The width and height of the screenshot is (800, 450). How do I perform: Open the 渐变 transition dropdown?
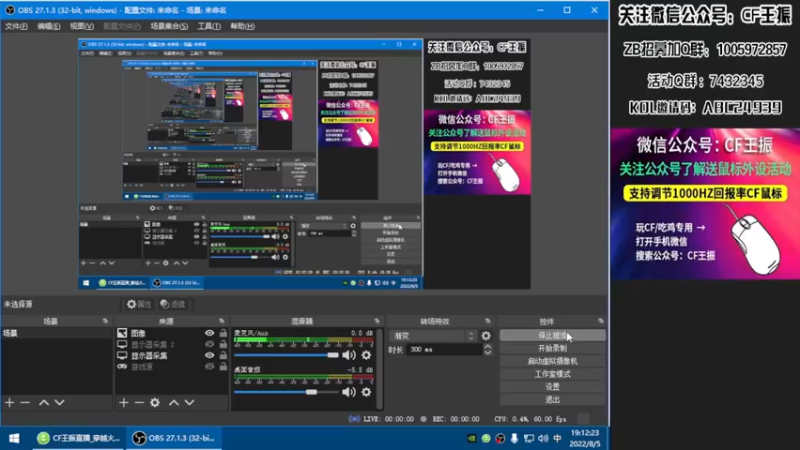[433, 335]
